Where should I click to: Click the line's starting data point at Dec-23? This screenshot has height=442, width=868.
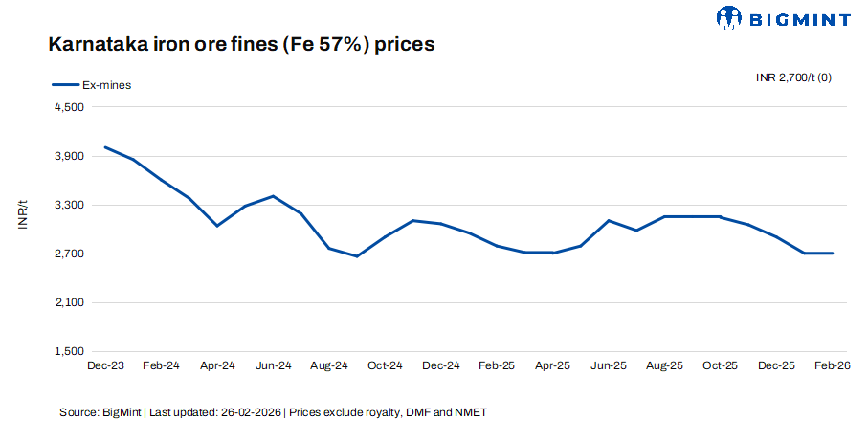tap(104, 147)
